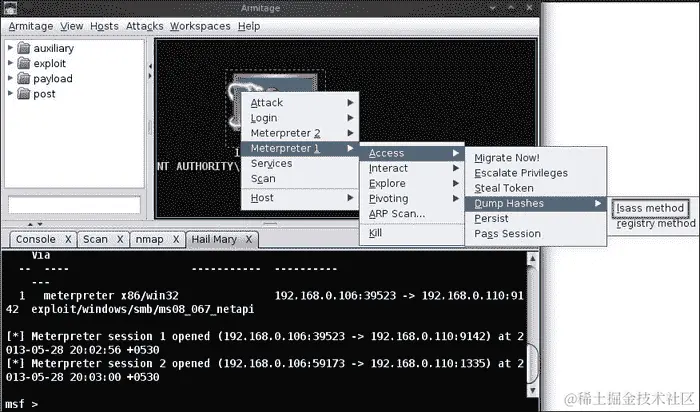Close the nmap tab
The height and width of the screenshot is (412, 700).
176,240
